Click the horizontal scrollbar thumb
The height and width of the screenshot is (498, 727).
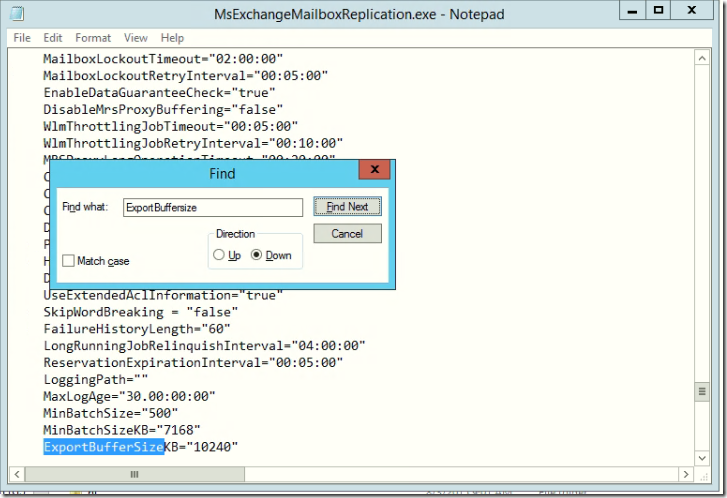[134, 474]
